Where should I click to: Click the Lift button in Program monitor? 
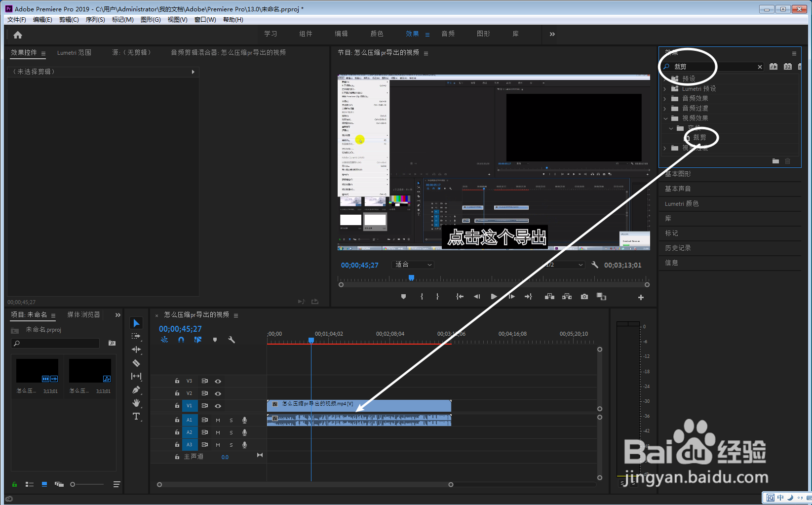pos(549,297)
